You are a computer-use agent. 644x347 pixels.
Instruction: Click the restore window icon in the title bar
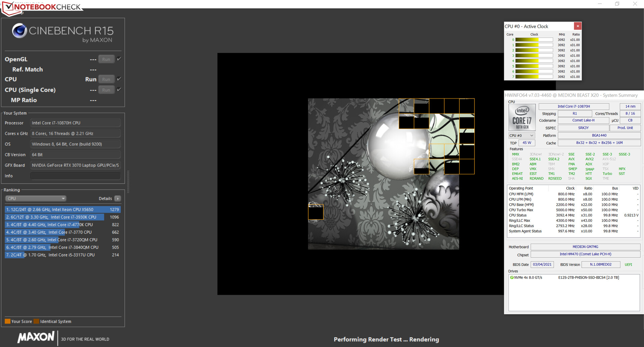click(x=617, y=4)
